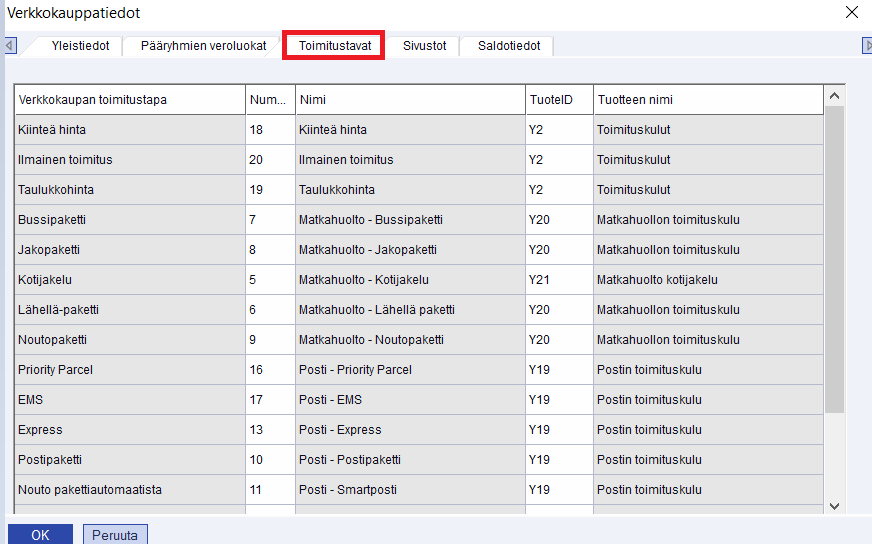Select TuoteID cell of the EMS row
This screenshot has height=544, width=872.
point(558,400)
